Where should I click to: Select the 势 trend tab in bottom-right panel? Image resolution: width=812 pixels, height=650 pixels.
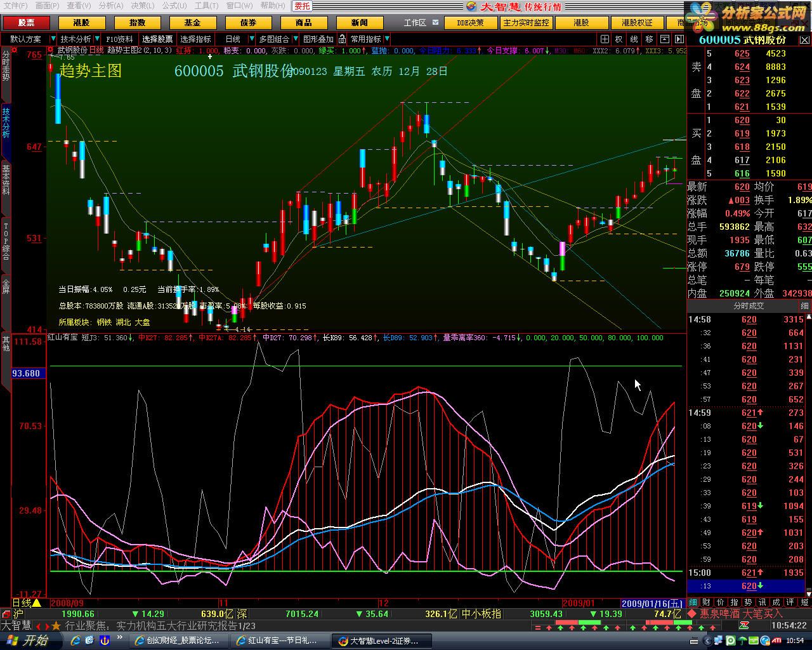pos(748,602)
